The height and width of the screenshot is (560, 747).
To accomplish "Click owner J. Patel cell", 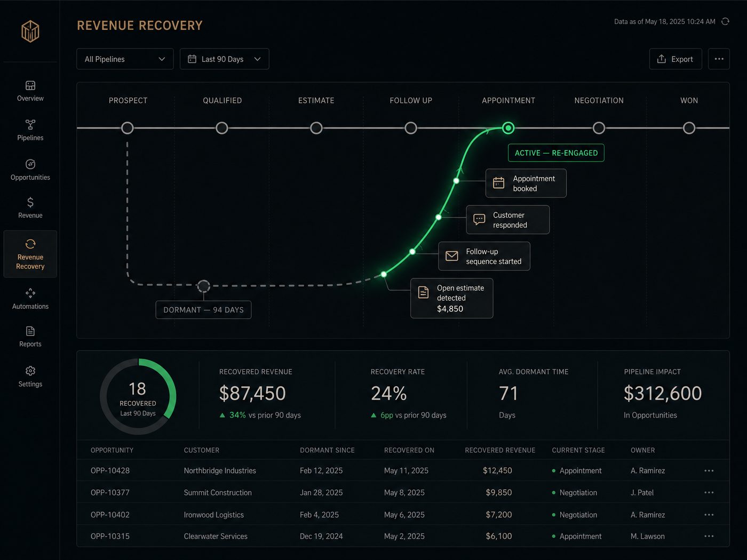I will click(x=642, y=493).
